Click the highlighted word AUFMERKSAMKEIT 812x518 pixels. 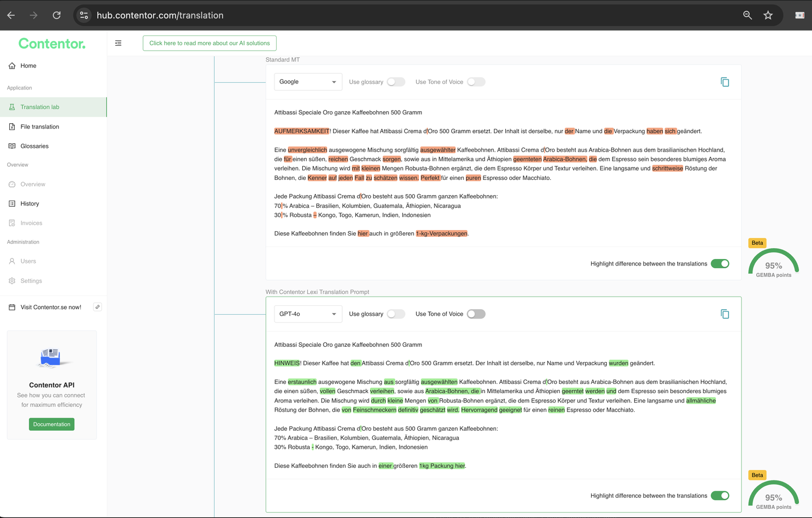click(302, 131)
